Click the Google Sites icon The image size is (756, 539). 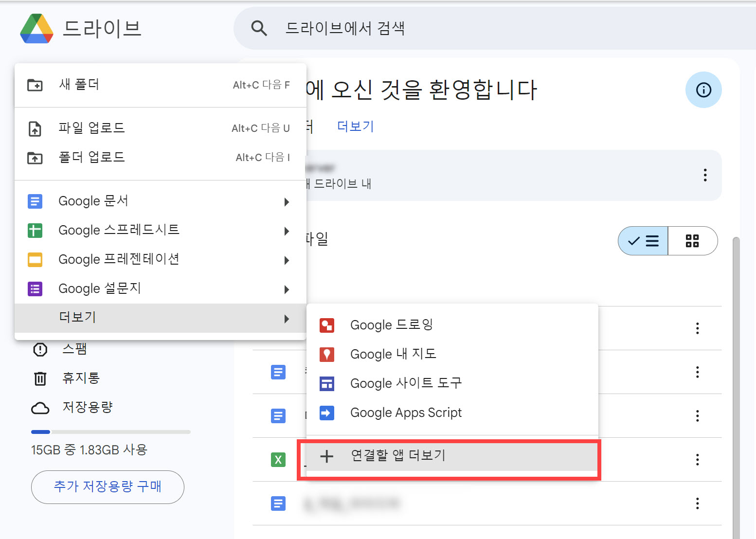pos(327,384)
